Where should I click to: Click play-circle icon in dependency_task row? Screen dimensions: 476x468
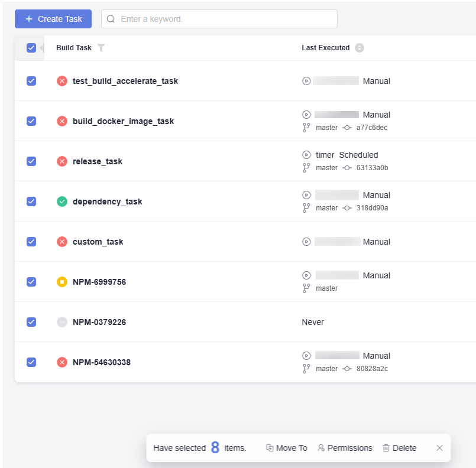(306, 195)
